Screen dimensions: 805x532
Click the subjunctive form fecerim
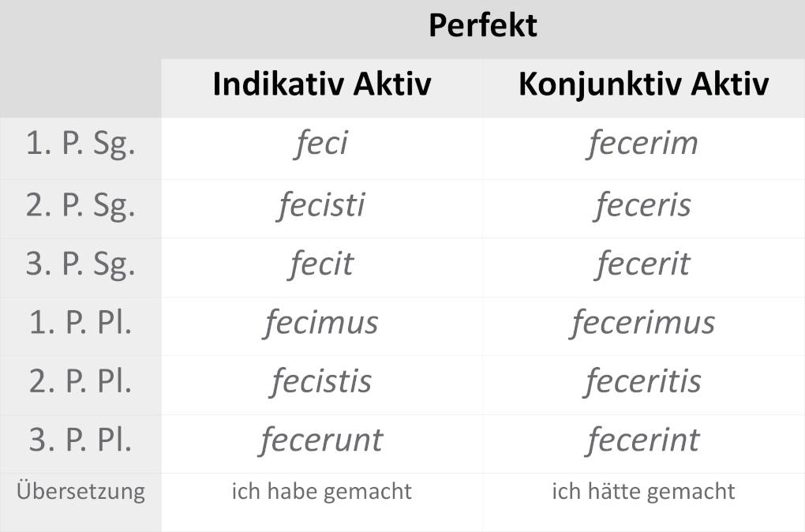[x=642, y=144]
